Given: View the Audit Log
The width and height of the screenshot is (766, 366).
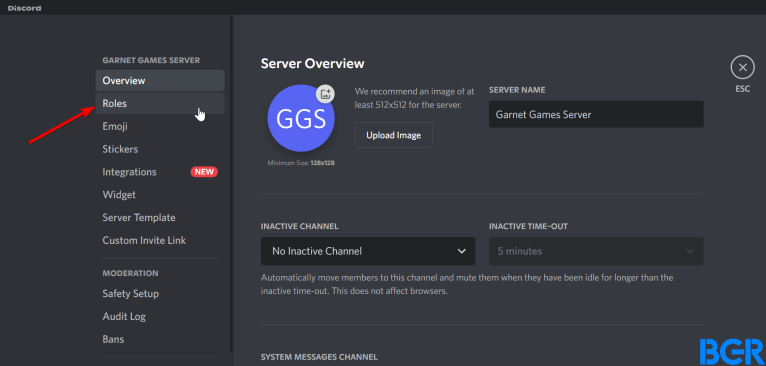Looking at the screenshot, I should point(160,317).
